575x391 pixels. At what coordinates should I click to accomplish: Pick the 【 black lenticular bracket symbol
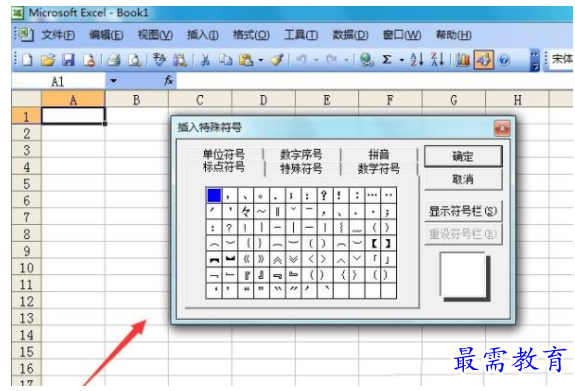coord(374,243)
